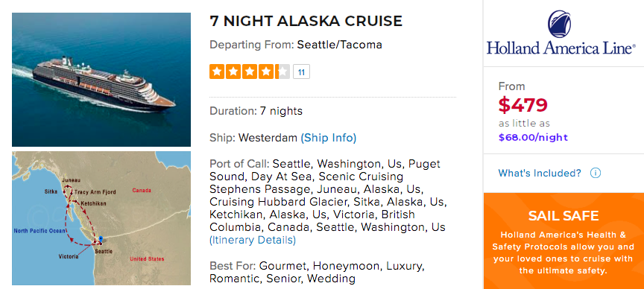The height and width of the screenshot is (289, 644).
Task: Click the first orange rating star
Action: click(x=216, y=72)
